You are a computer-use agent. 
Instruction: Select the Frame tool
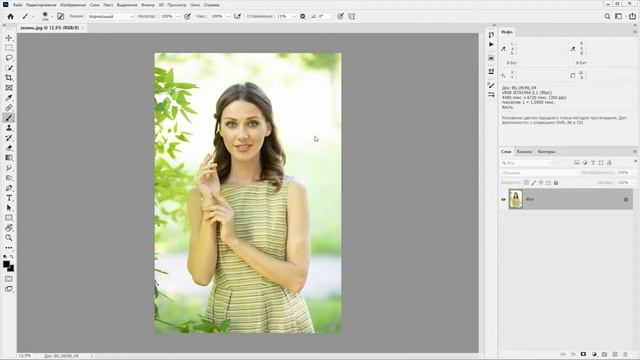coord(9,88)
